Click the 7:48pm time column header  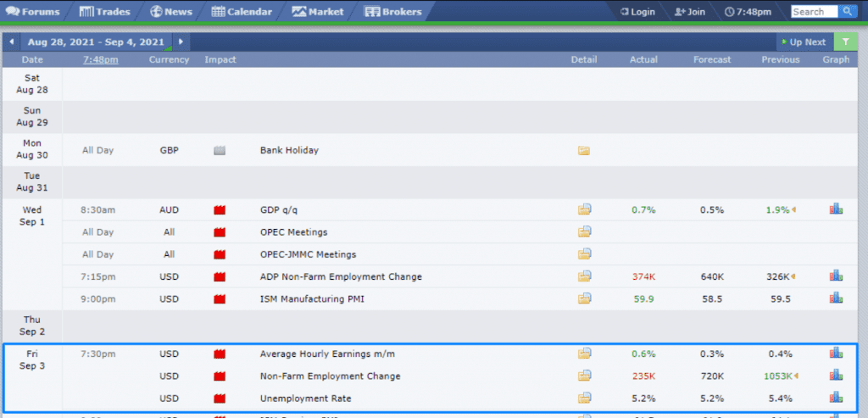click(100, 59)
